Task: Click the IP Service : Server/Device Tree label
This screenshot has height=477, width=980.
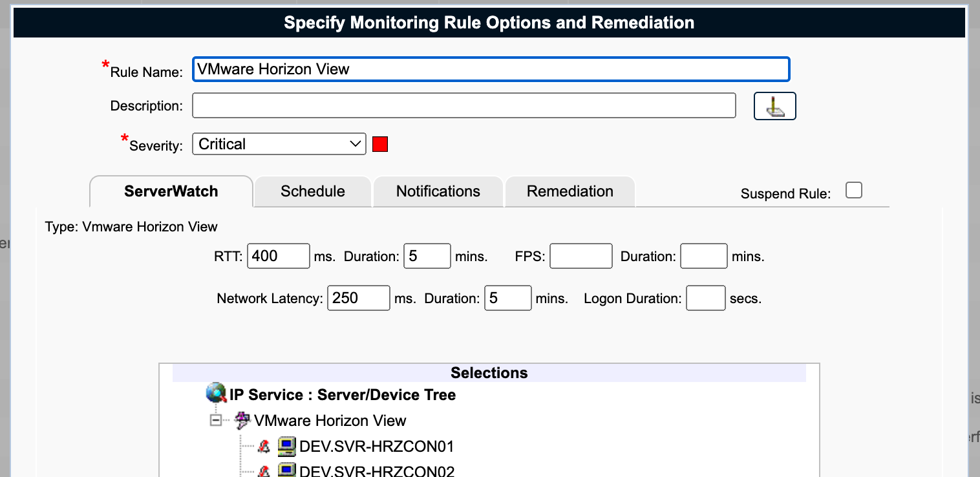Action: tap(343, 395)
